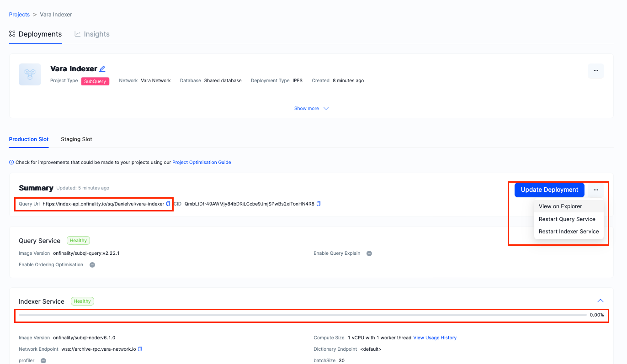Copy the Network Endpoint via its copy icon
Viewport: 627px width, 364px height.
pos(140,348)
